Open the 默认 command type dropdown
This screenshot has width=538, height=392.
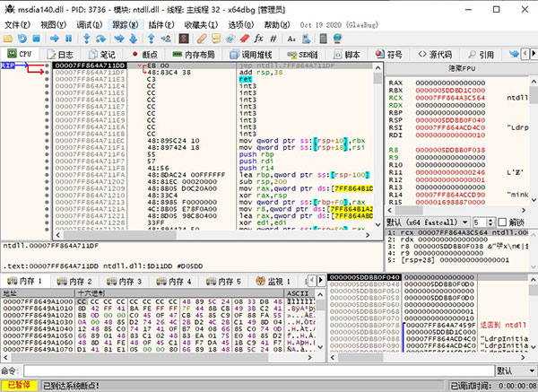(516, 370)
